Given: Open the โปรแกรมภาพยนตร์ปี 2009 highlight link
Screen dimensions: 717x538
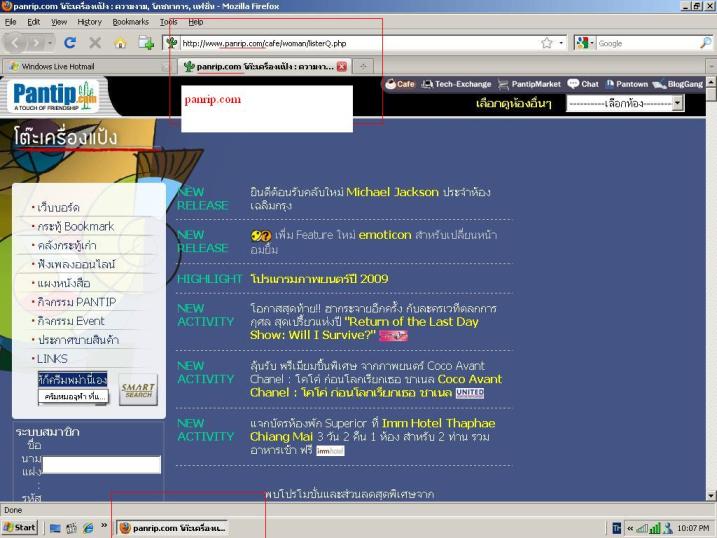Looking at the screenshot, I should click(x=319, y=279).
